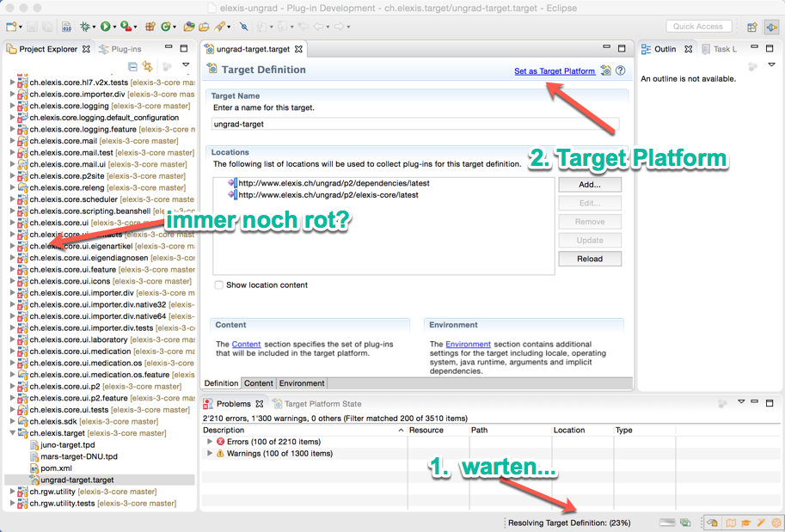Screen dimensions: 785x532
Task: Click the Quick Access search box
Action: (698, 27)
